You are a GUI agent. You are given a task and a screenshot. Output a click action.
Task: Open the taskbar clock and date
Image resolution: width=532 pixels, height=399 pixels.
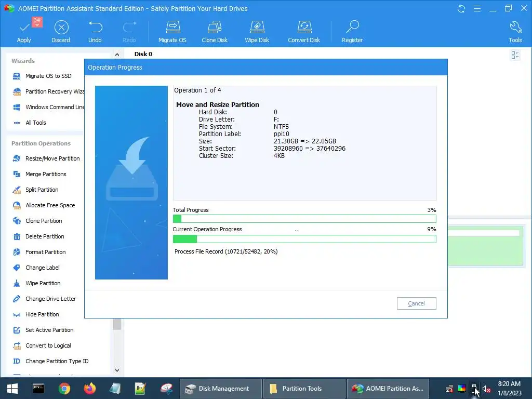point(509,389)
